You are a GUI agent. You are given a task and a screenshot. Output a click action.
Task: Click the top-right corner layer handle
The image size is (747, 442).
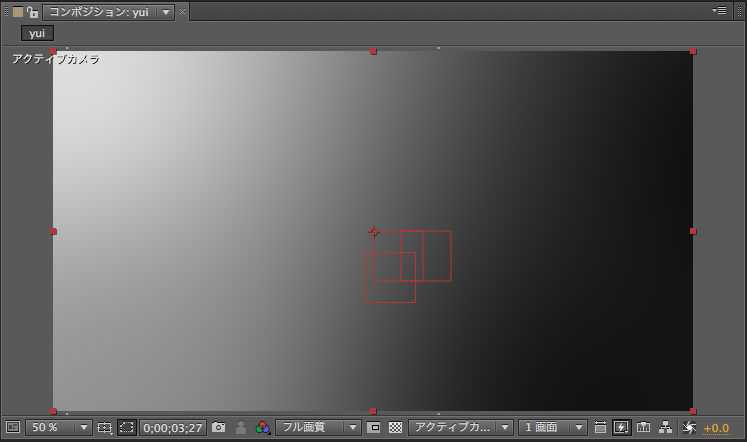coord(693,51)
